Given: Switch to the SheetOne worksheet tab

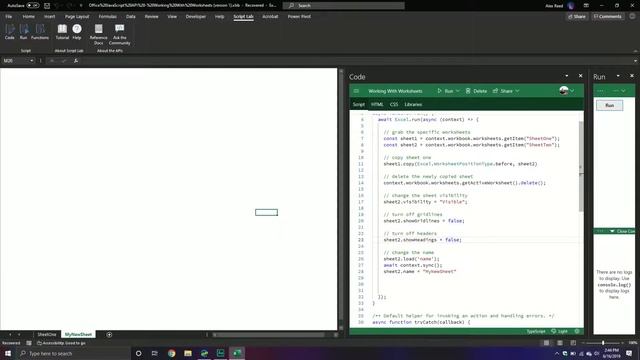Looking at the screenshot, I should click(x=47, y=334).
